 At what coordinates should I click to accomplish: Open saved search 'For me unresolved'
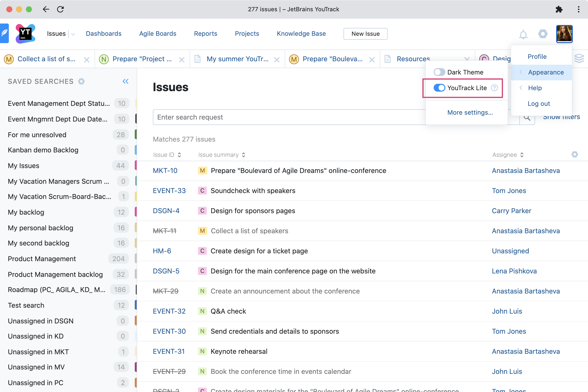coord(37,135)
